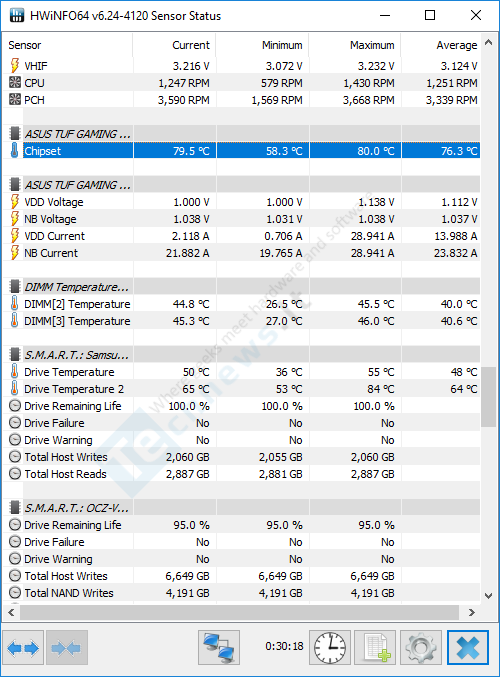
Task: Reset the clock timer icon
Action: [x=330, y=647]
